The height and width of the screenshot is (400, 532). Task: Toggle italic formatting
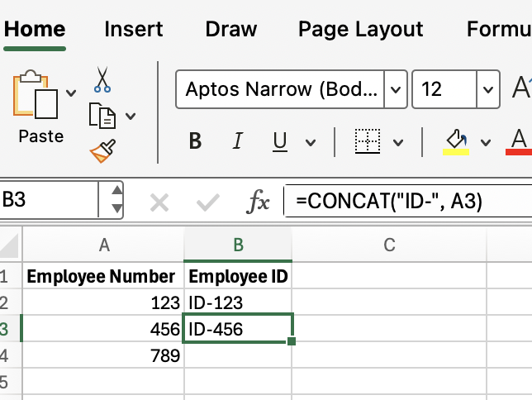click(x=238, y=141)
